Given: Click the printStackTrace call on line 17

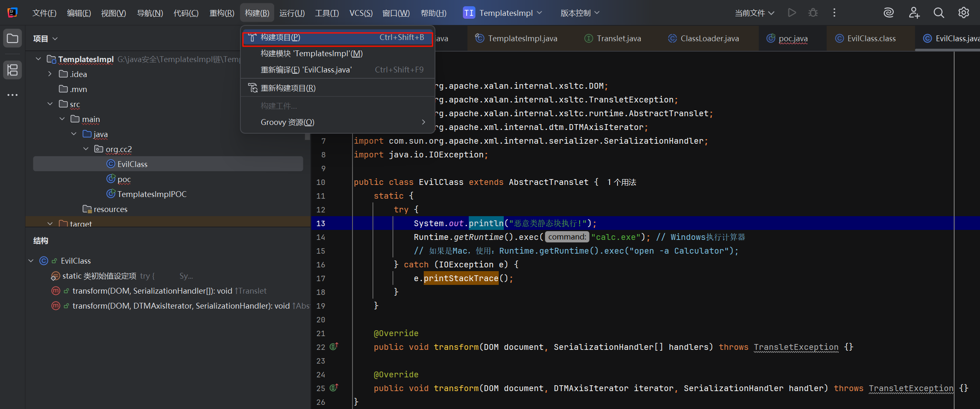Looking at the screenshot, I should 461,278.
